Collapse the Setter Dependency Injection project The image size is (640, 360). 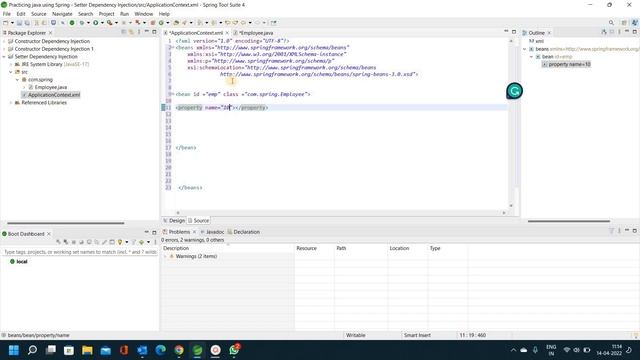(4, 57)
